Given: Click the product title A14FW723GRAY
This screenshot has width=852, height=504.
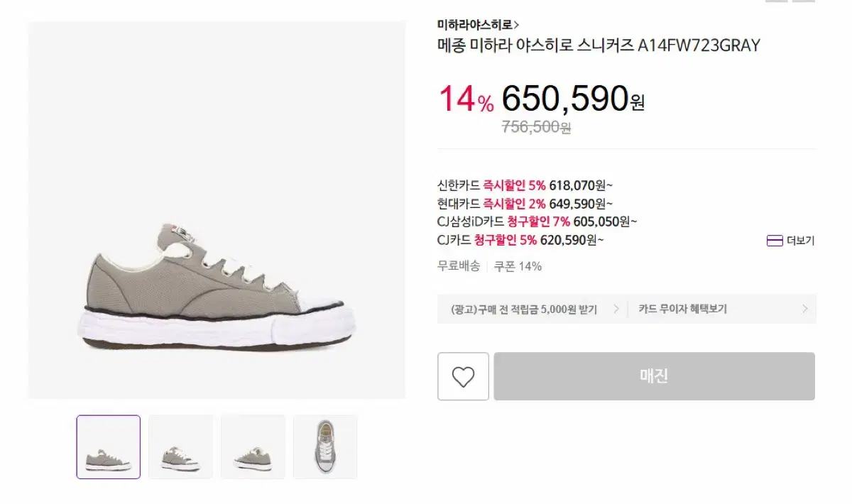Looking at the screenshot, I should 599,45.
